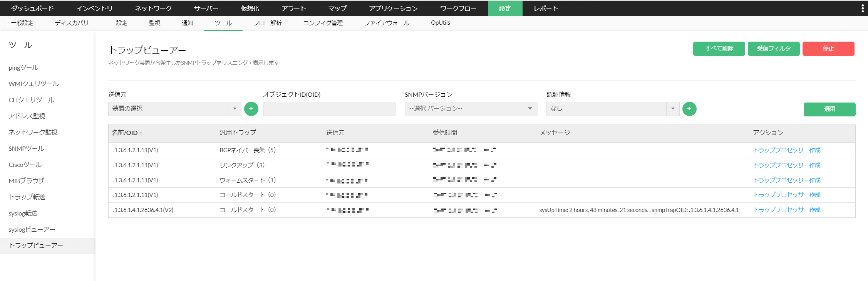Select the ウォームスタート (1) cell

click(248, 180)
